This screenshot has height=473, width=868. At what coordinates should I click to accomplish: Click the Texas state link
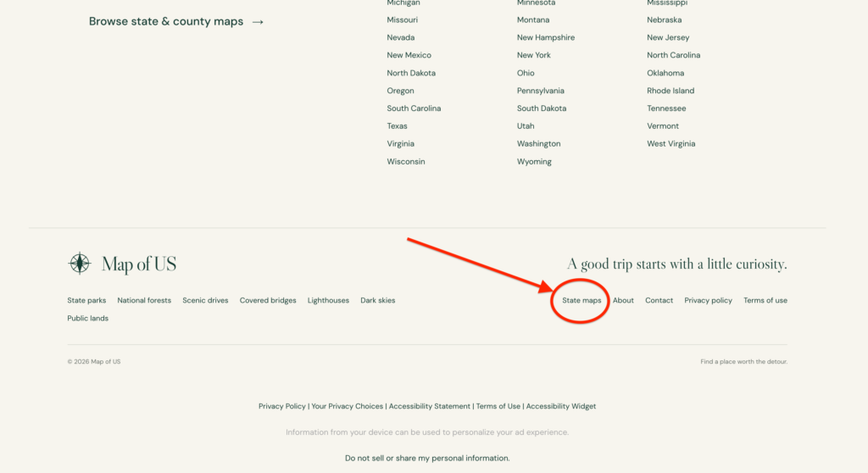tap(397, 126)
